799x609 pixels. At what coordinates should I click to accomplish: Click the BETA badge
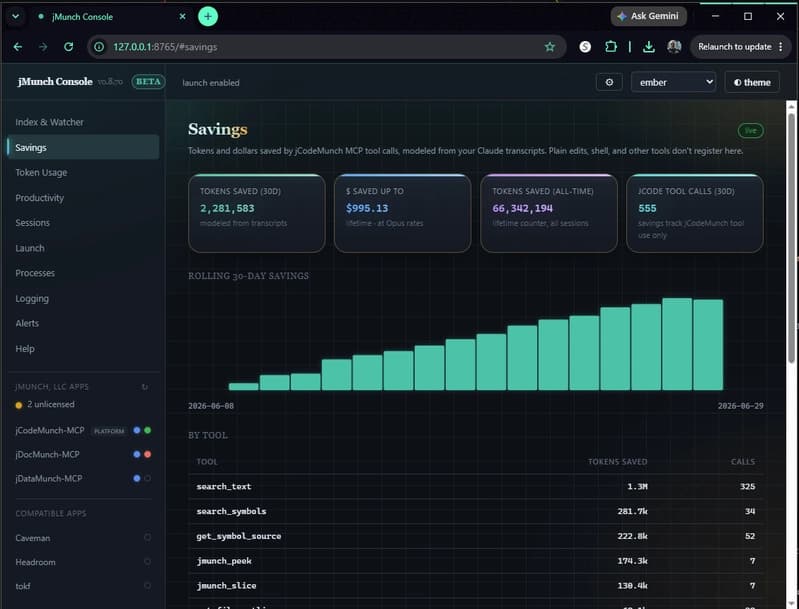coord(148,82)
